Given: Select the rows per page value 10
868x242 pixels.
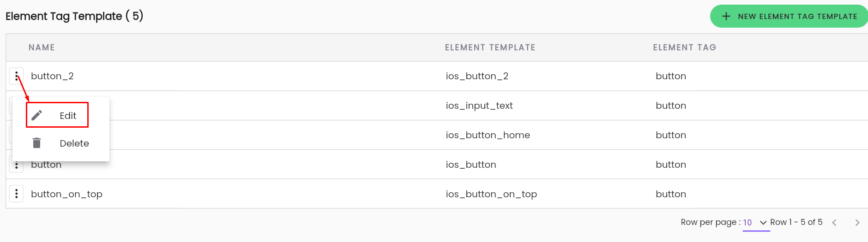Looking at the screenshot, I should (x=747, y=223).
